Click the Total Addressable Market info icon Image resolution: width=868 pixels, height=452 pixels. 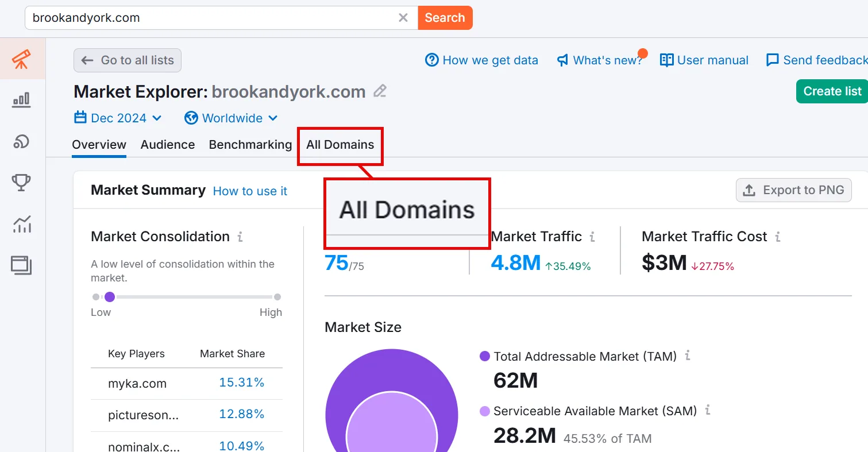coord(688,356)
